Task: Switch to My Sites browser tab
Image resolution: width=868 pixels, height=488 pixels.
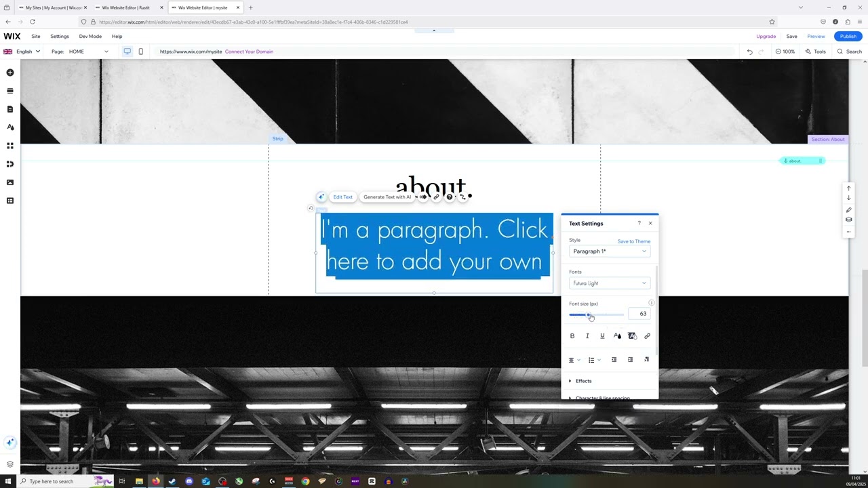Action: tap(53, 7)
